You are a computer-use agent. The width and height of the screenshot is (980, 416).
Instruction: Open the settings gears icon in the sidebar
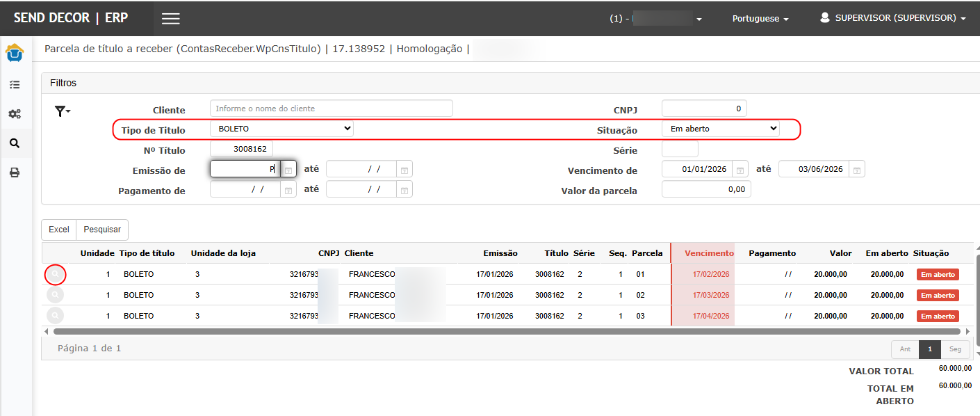(x=15, y=114)
